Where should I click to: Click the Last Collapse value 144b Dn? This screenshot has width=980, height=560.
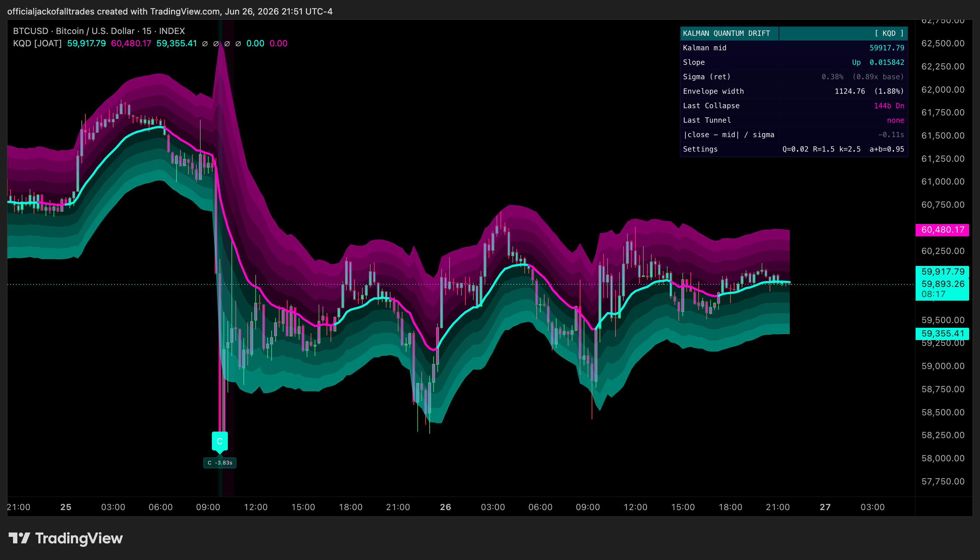(889, 106)
